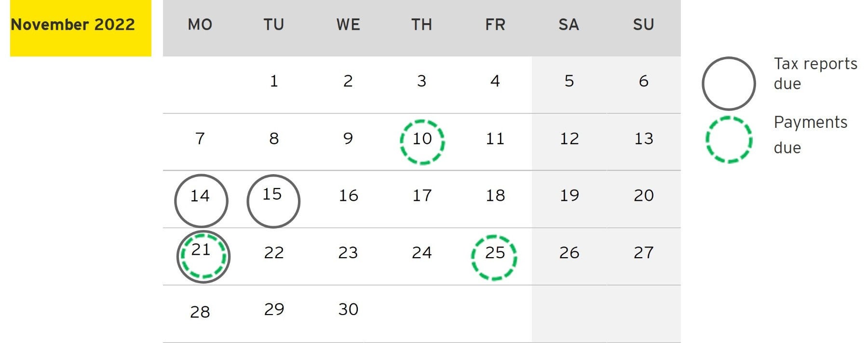Click the Payments due legend text
868x343 pixels.
pyautogui.click(x=810, y=134)
